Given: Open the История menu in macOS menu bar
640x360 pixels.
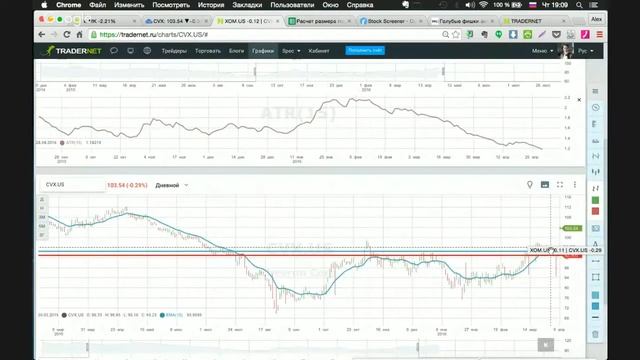Looking at the screenshot, I should pos(211,5).
